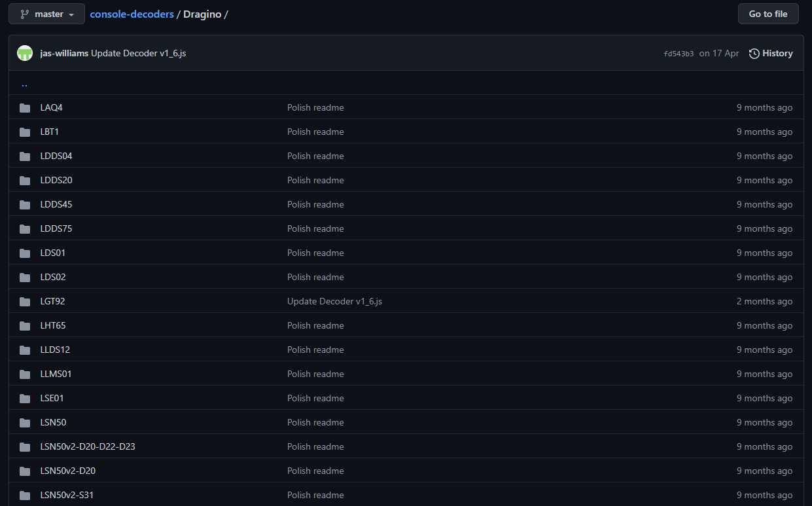Open the LAQ4 folder
812x506 pixels.
(x=51, y=107)
